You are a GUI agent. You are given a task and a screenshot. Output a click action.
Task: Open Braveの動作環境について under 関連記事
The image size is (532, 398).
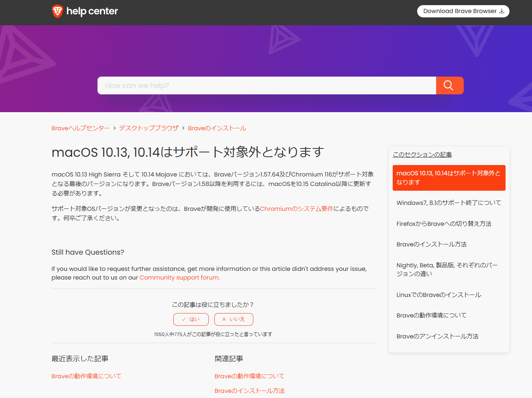(249, 376)
